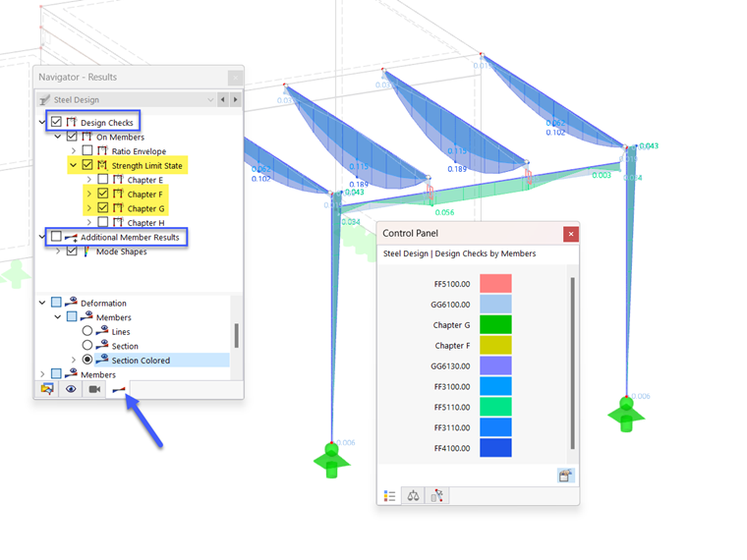Click left green nodal support symbol
Viewport: 747px width, 560px height.
(x=331, y=460)
